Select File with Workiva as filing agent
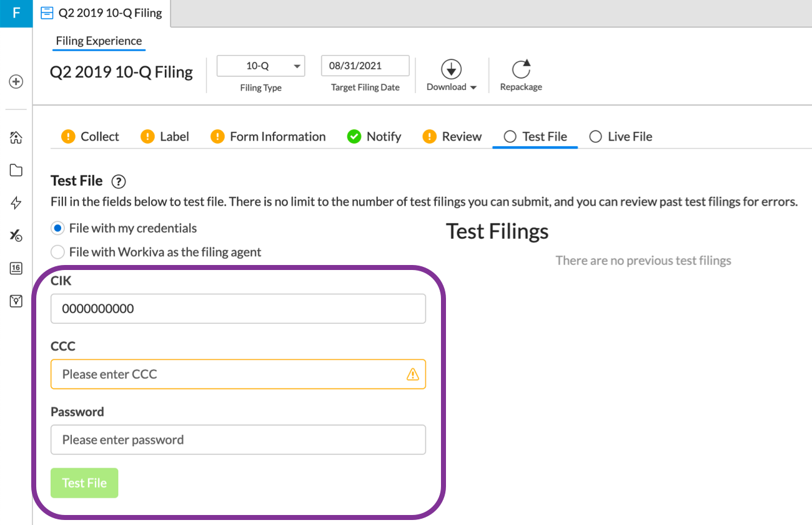Viewport: 812px width, 525px height. point(57,252)
